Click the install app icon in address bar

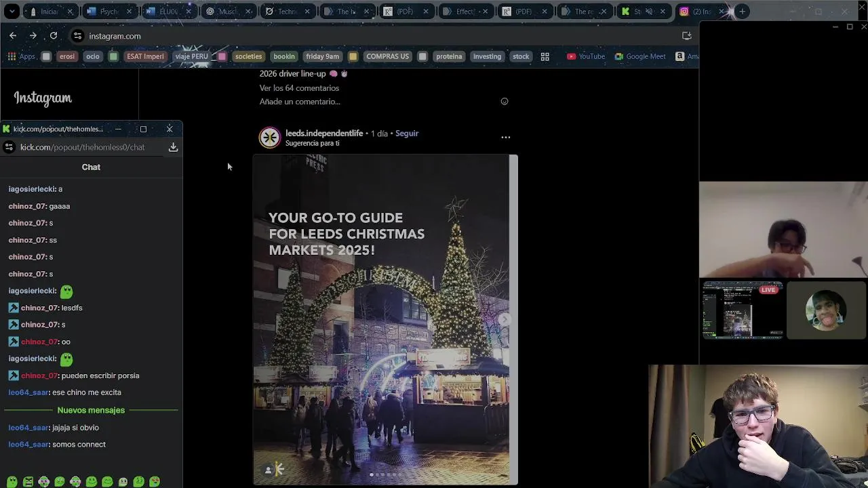pyautogui.click(x=686, y=36)
